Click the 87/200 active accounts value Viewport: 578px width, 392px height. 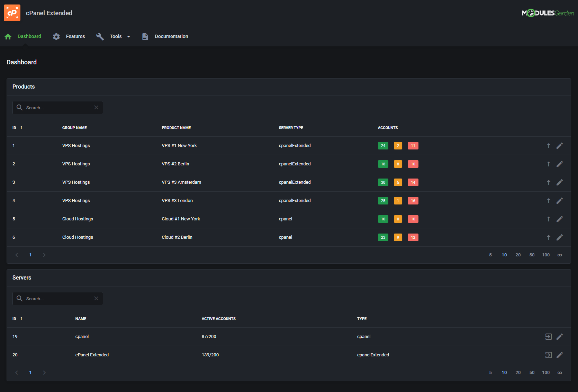209,337
